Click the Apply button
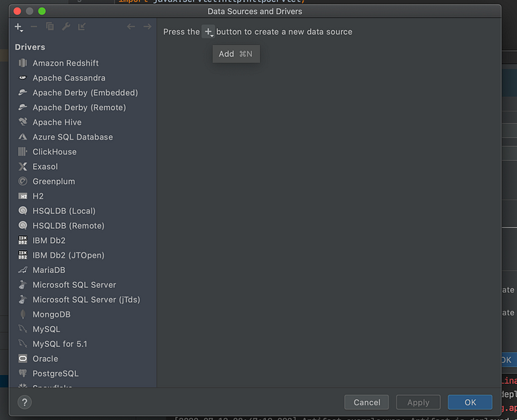Image resolution: width=517 pixels, height=420 pixels. point(418,402)
